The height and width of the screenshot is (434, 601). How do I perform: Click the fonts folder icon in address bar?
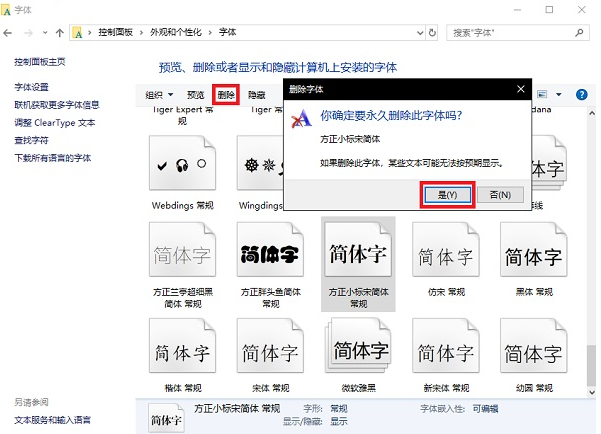point(77,33)
